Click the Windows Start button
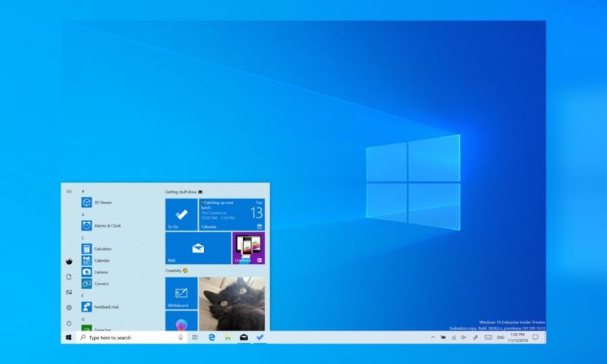The width and height of the screenshot is (607, 364). pos(68,337)
